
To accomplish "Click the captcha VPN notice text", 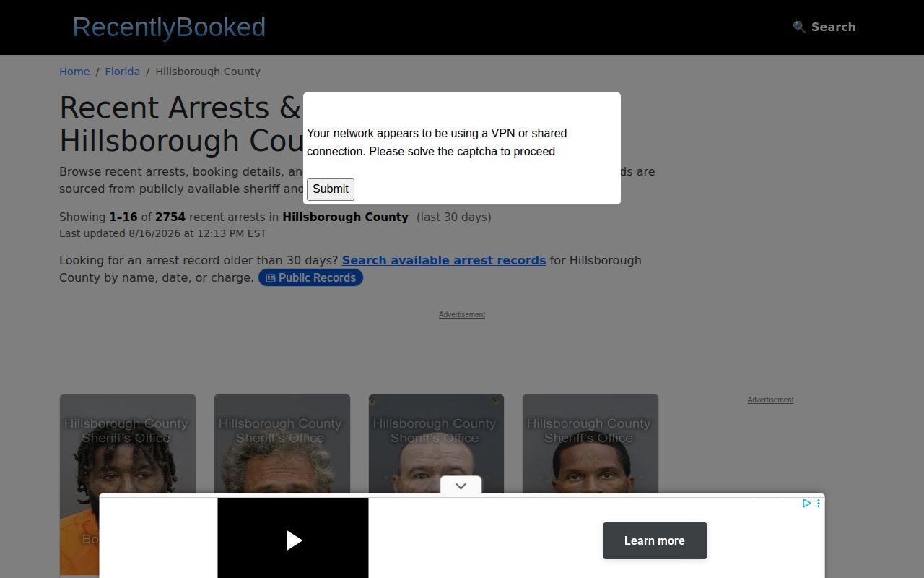I will click(437, 142).
